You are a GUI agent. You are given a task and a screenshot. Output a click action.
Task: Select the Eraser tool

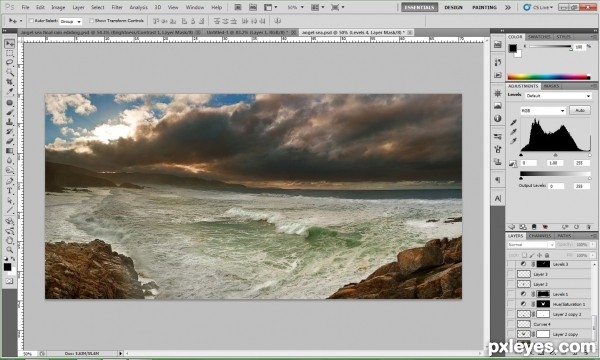pos(10,141)
